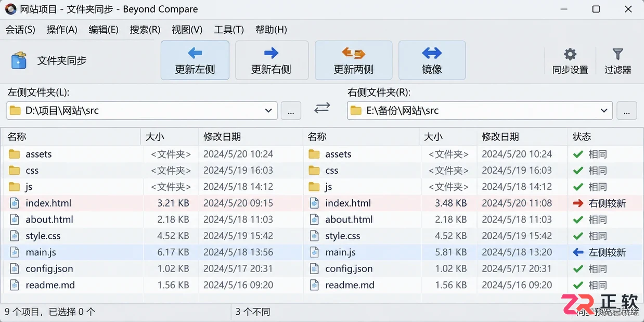The height and width of the screenshot is (322, 644).
Task: Open 同步设置 gear icon
Action: (571, 54)
